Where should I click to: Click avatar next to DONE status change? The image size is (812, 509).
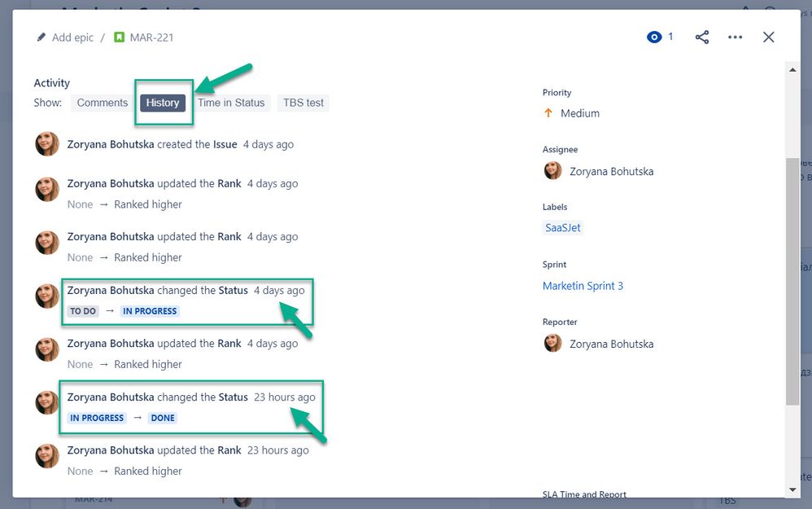[x=47, y=403]
